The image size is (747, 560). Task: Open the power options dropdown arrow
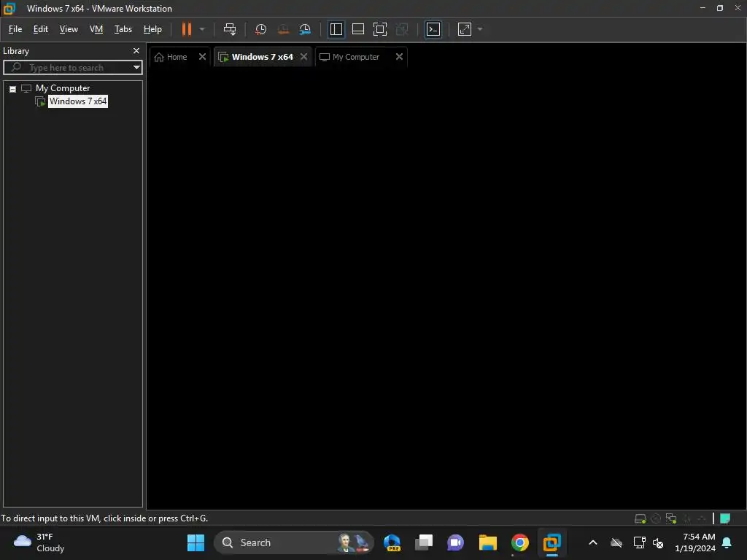(x=202, y=29)
